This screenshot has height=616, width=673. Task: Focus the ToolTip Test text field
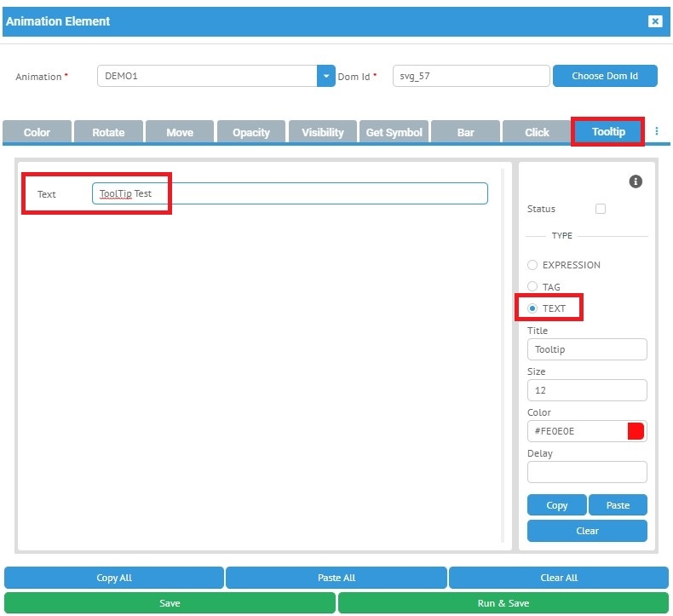coord(290,193)
